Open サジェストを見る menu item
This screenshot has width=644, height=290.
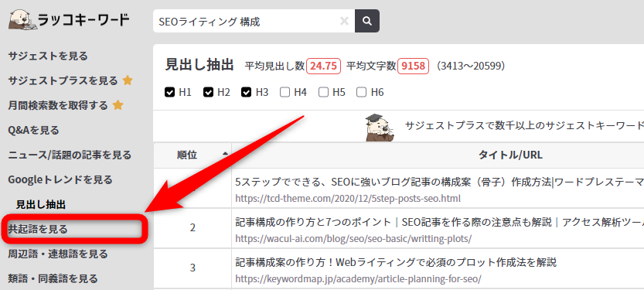click(48, 56)
